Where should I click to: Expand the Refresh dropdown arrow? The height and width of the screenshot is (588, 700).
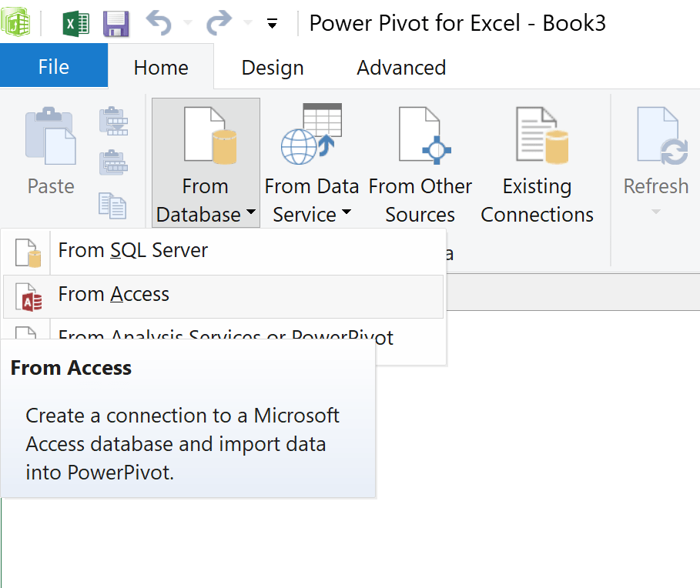pos(655,212)
